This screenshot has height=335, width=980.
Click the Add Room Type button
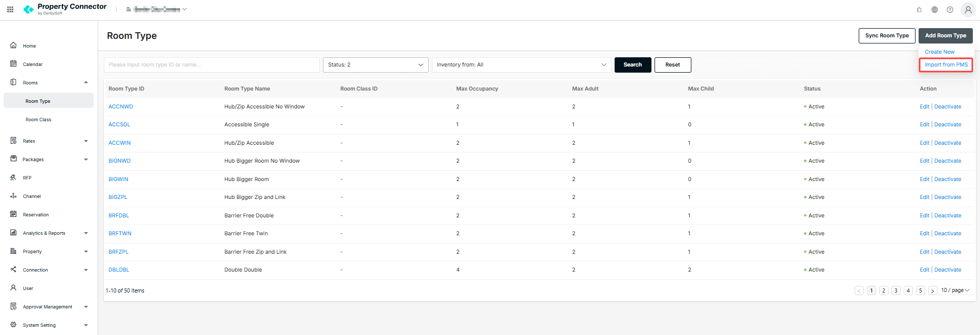click(945, 36)
